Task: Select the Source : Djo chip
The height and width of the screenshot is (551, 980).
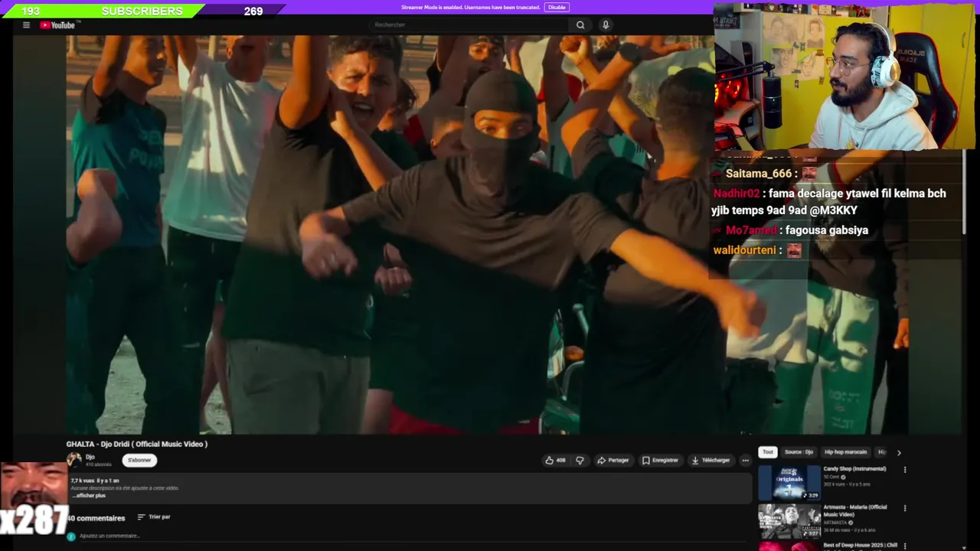Action: coord(799,452)
